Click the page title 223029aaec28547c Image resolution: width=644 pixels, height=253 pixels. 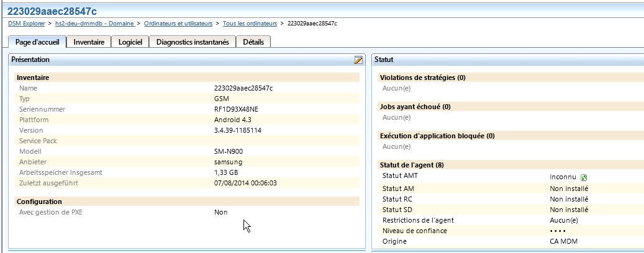pos(52,10)
